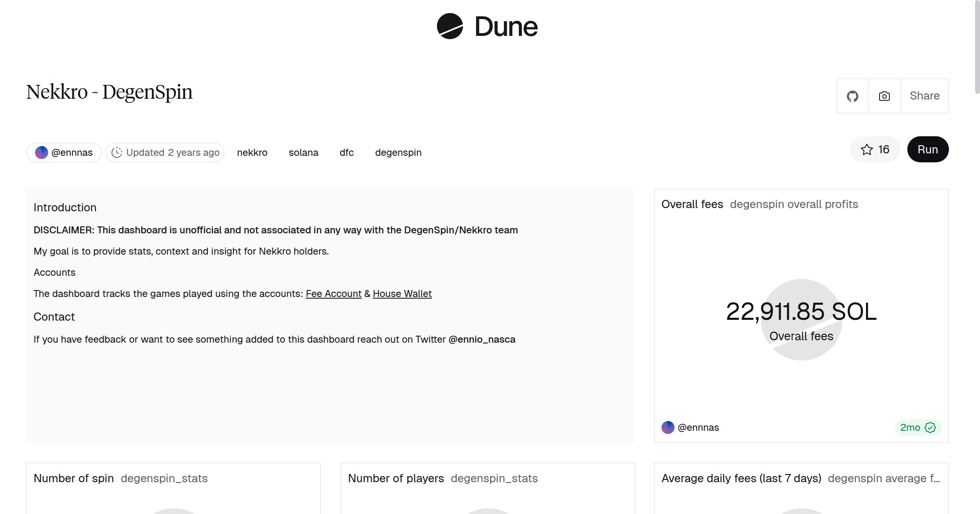Click the @ennnas avatar in header chip
Screen dimensions: 980x514
click(42, 153)
